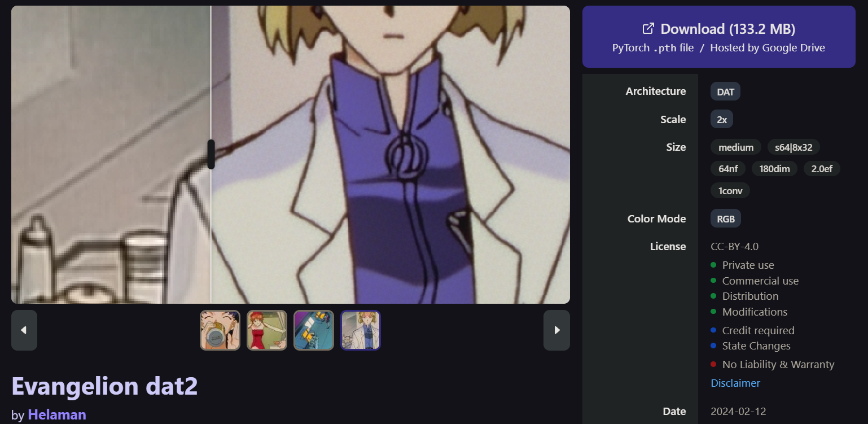Click the 1conv tag
This screenshot has width=868, height=424.
(x=730, y=191)
